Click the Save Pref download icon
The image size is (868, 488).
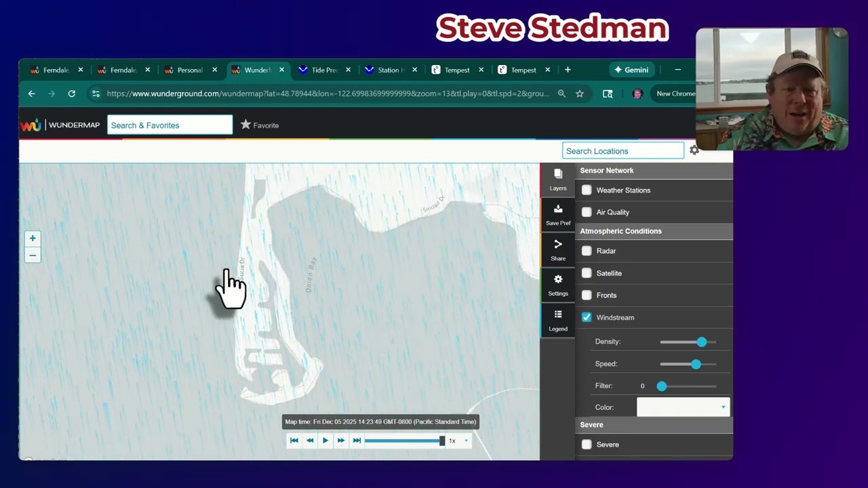558,215
